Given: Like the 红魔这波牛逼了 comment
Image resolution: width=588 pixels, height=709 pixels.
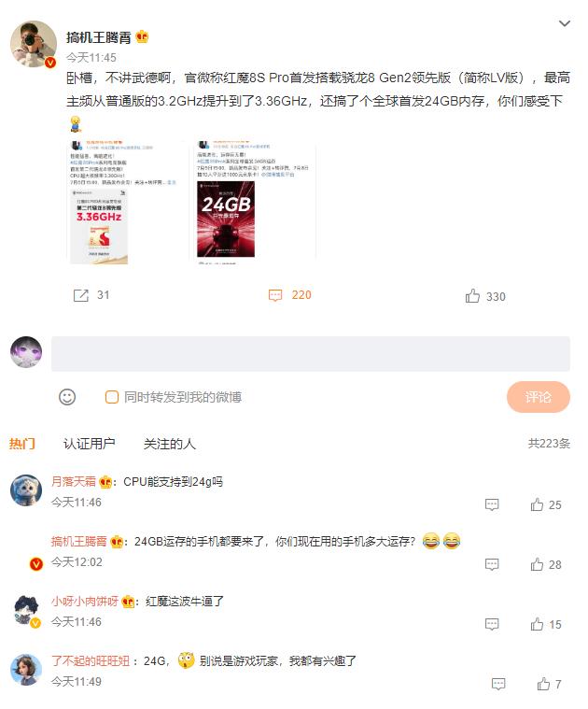Looking at the screenshot, I should (x=537, y=624).
